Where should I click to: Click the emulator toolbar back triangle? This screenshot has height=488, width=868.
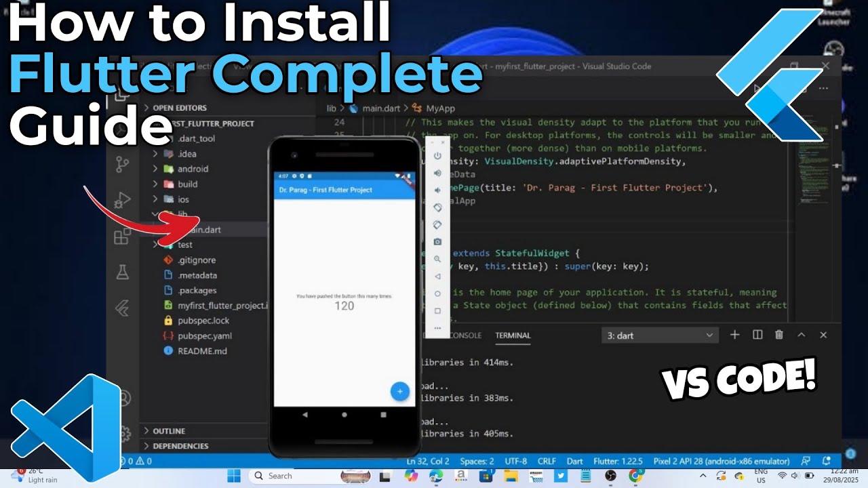tap(437, 277)
